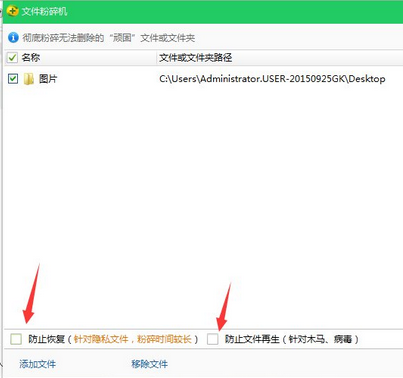This screenshot has height=378, width=403.
Task: Toggle the select-all checkbox next to 名称
Action: pos(12,58)
